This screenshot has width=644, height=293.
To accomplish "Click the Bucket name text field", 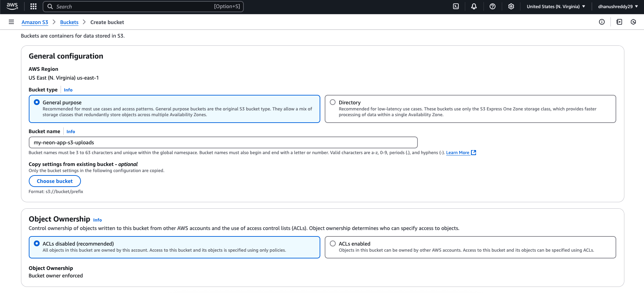I will click(223, 143).
